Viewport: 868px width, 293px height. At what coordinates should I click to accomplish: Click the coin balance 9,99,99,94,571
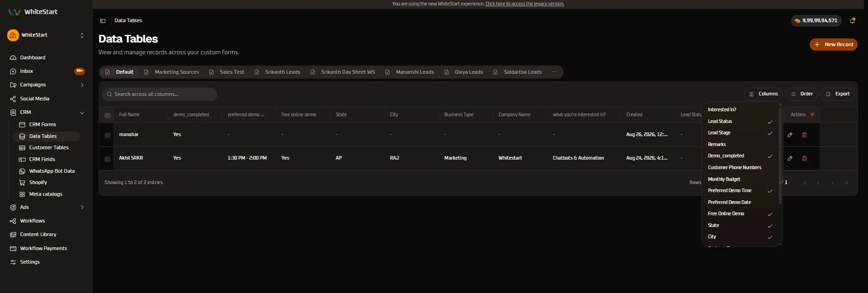click(x=816, y=21)
